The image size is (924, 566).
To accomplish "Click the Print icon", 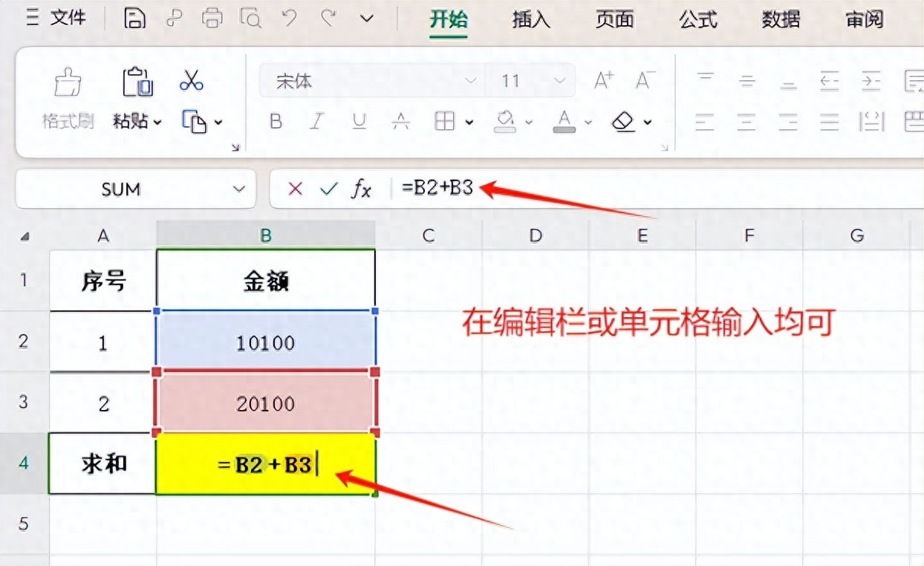I will pos(212,19).
